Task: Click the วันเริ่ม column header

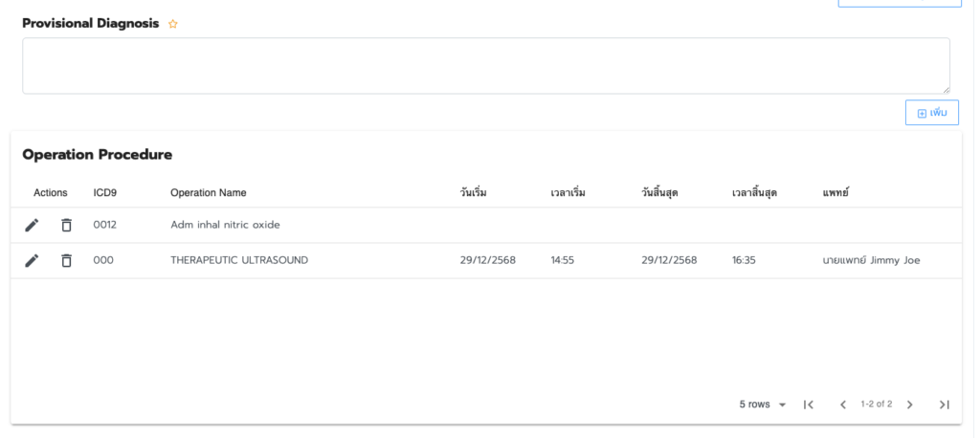Action: 473,192
